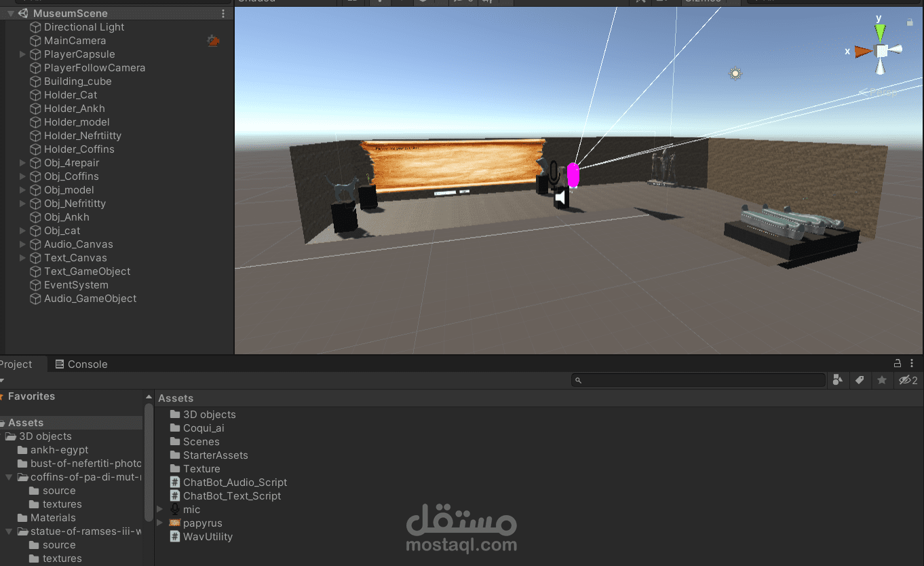Screen dimensions: 924x566
Task: Click the cube icon of Building_cube
Action: [x=36, y=81]
